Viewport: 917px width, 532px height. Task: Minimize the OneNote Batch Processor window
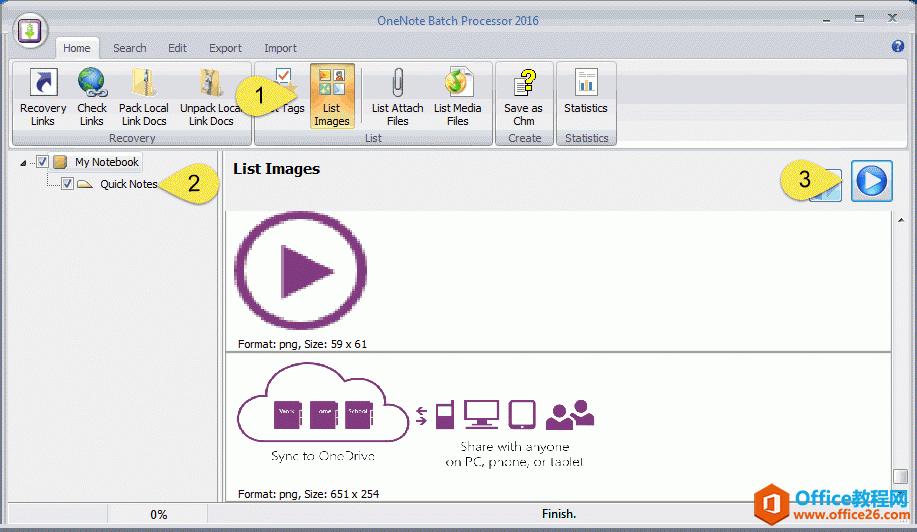pos(826,20)
